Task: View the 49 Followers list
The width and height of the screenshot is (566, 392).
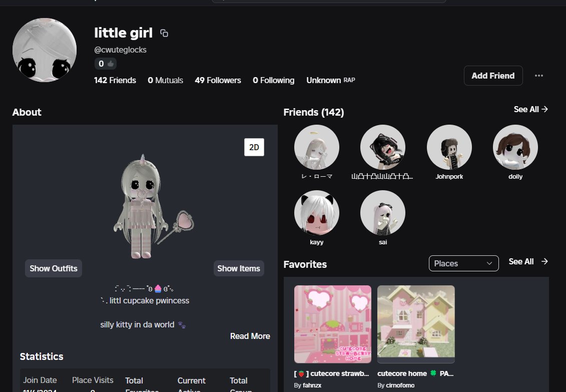Action: 218,80
